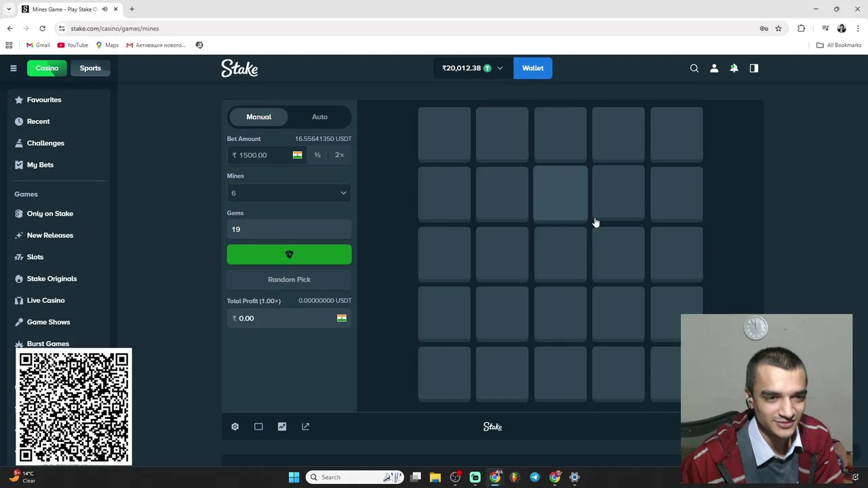Open All Bookmarks folder
This screenshot has width=868, height=488.
839,45
